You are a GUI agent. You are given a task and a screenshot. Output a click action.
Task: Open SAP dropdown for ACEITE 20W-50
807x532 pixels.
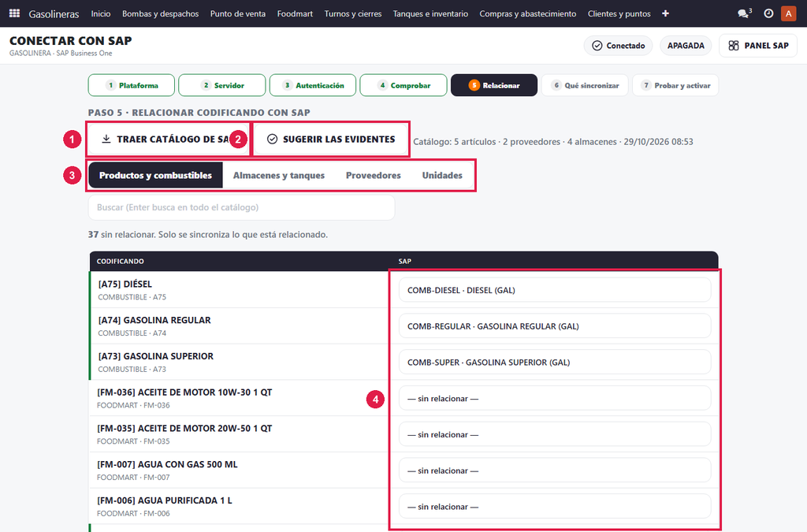pos(555,434)
